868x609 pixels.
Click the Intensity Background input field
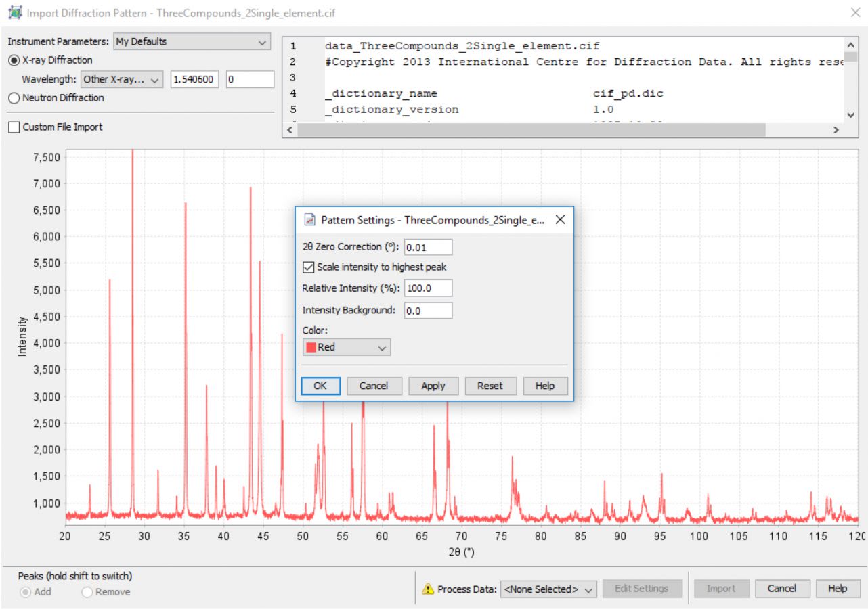(428, 311)
